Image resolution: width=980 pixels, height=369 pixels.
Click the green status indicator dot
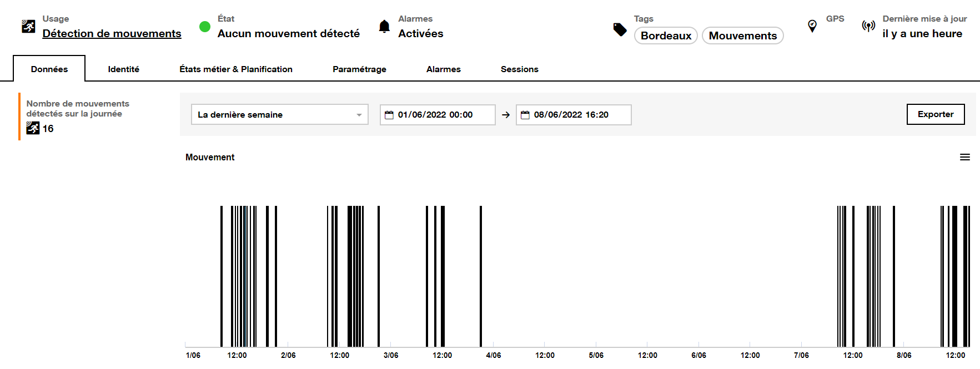(205, 27)
